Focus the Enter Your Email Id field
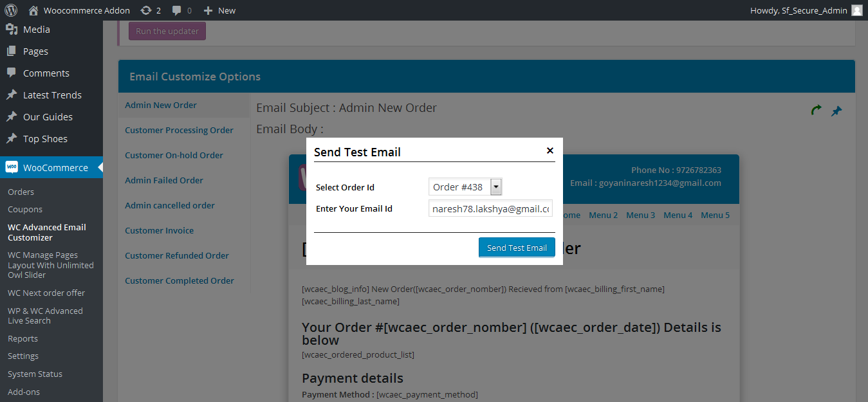 coord(490,208)
